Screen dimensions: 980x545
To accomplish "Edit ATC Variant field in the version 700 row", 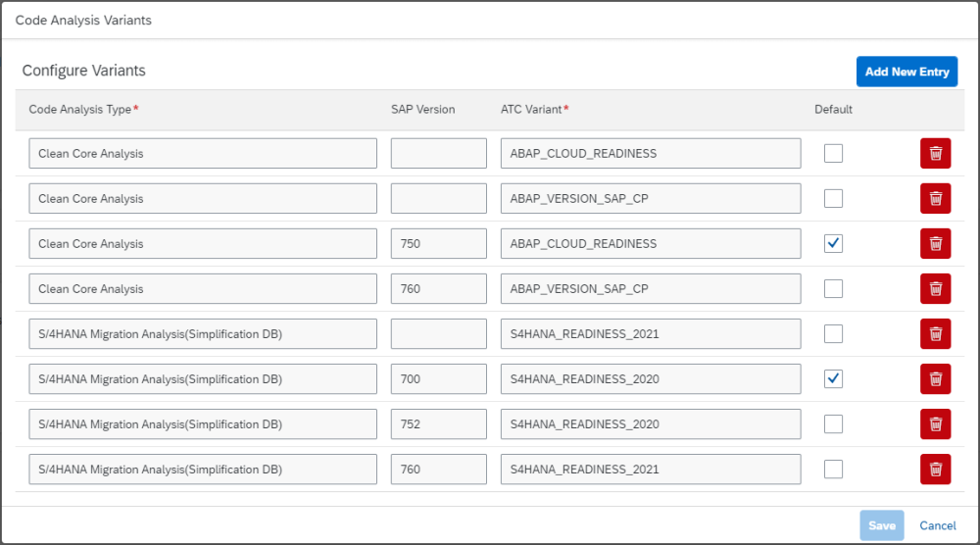I will click(x=651, y=378).
